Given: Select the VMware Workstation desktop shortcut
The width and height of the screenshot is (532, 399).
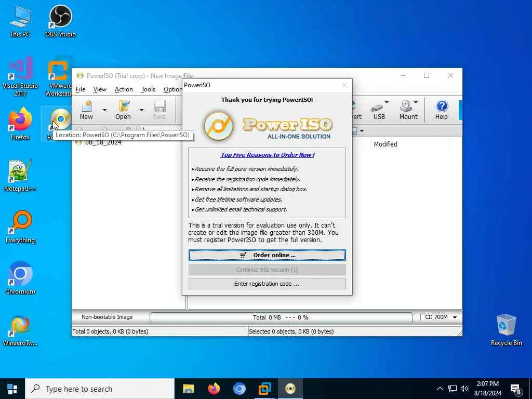Looking at the screenshot, I should (58, 77).
